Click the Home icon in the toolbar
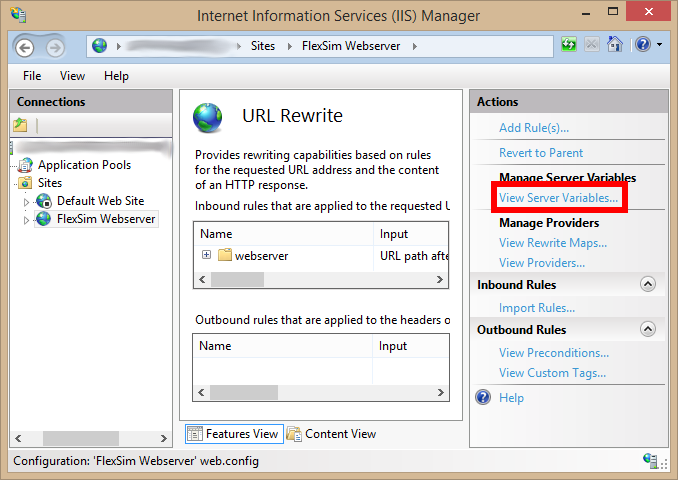 (x=615, y=45)
